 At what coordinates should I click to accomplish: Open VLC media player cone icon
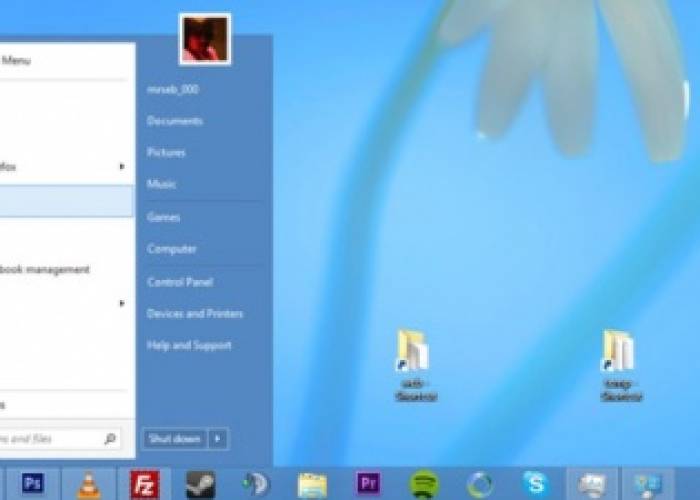[x=88, y=485]
